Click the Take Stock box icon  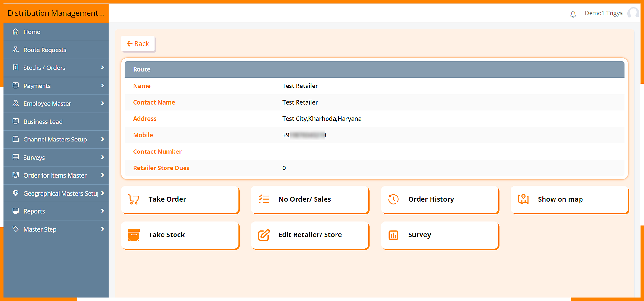click(x=134, y=235)
